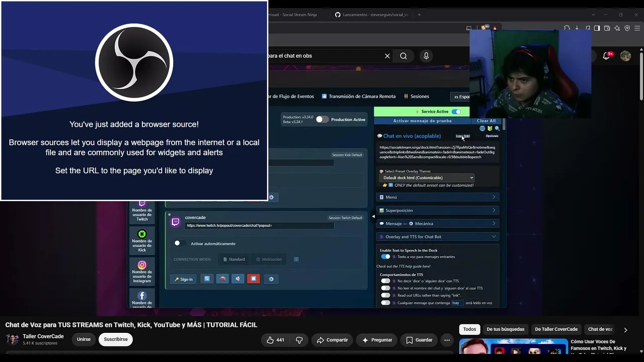Viewport: 644px width, 362px height.
Task: Open Transmisión de Cámara Remota tab
Action: coord(359,97)
